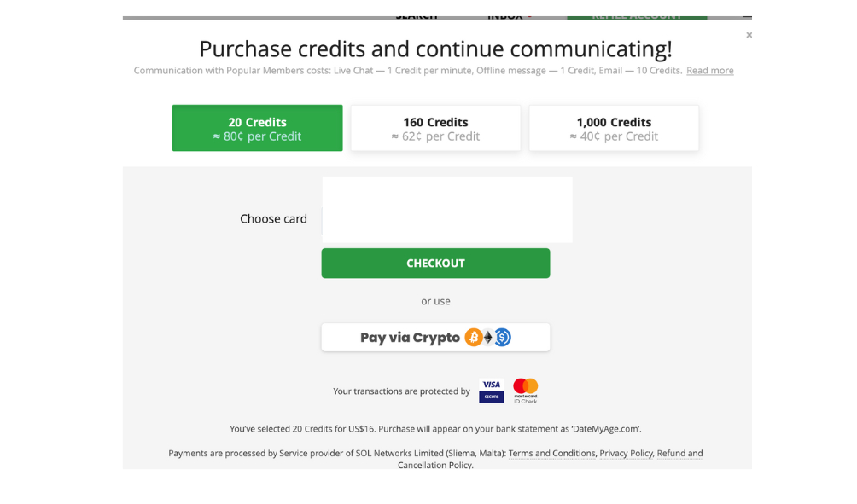Open Refund and Cancellation Policy
The height and width of the screenshot is (504, 857).
tap(679, 454)
